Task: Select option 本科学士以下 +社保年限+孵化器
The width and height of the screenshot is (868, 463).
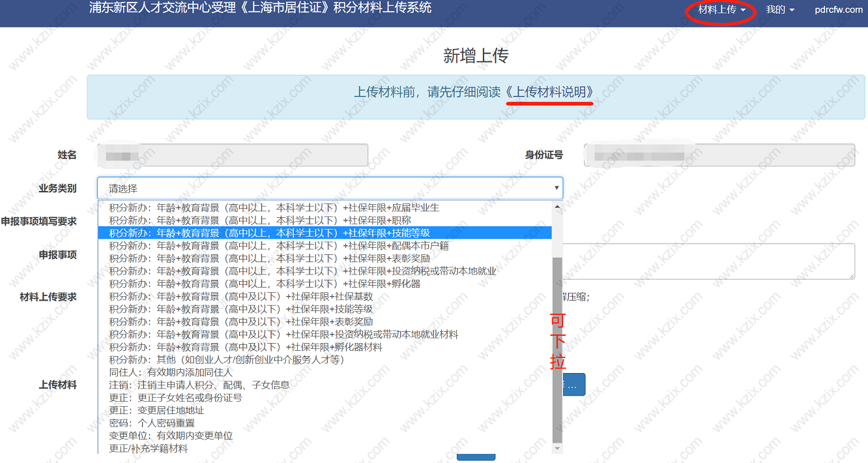Action: point(325,284)
